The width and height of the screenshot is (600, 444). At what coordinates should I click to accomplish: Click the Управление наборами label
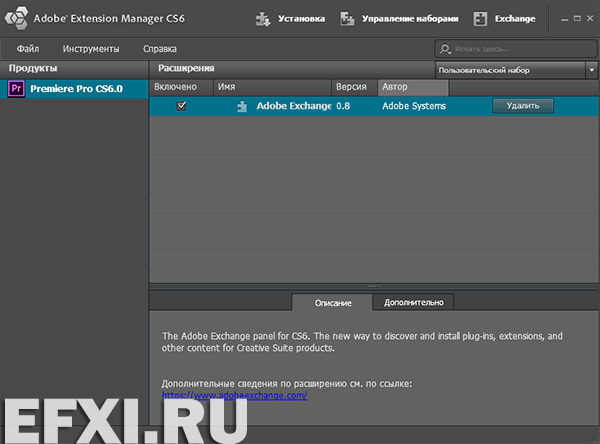[410, 19]
